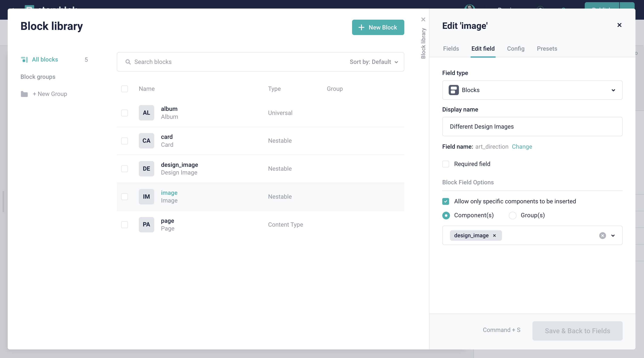Click the New Block button
644x358 pixels.
coord(378,28)
